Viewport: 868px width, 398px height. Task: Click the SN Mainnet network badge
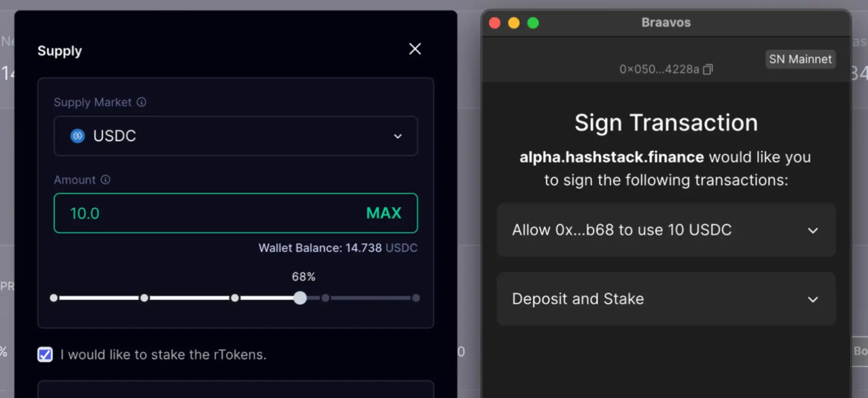click(800, 59)
